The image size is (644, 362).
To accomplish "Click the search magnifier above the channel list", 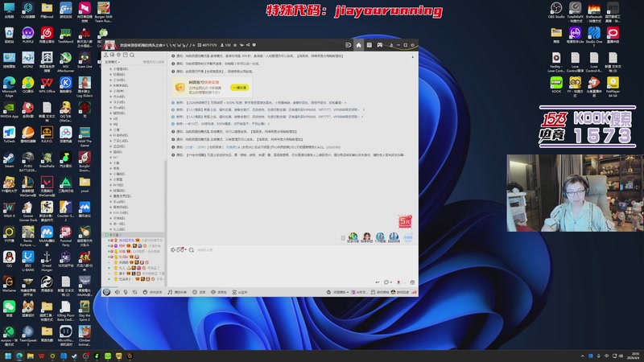I will tap(132, 55).
